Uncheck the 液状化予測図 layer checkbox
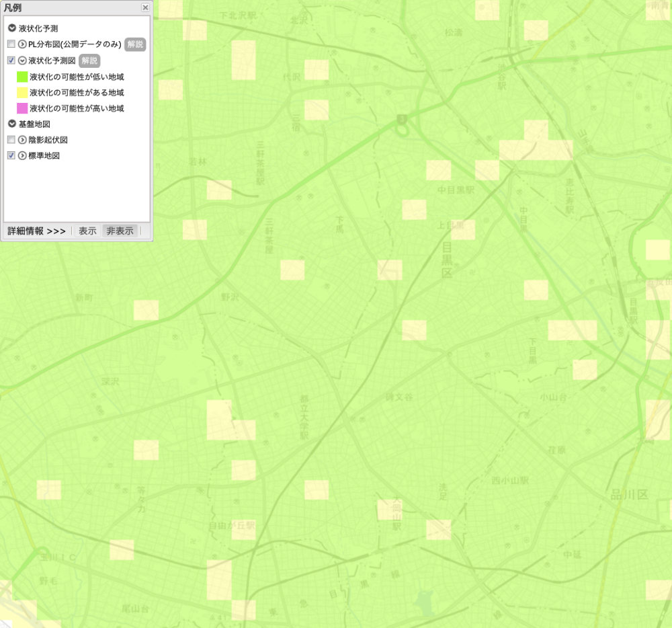 pos(11,61)
